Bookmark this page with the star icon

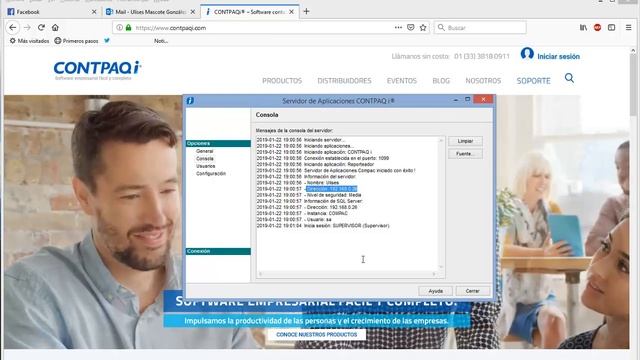coord(423,27)
